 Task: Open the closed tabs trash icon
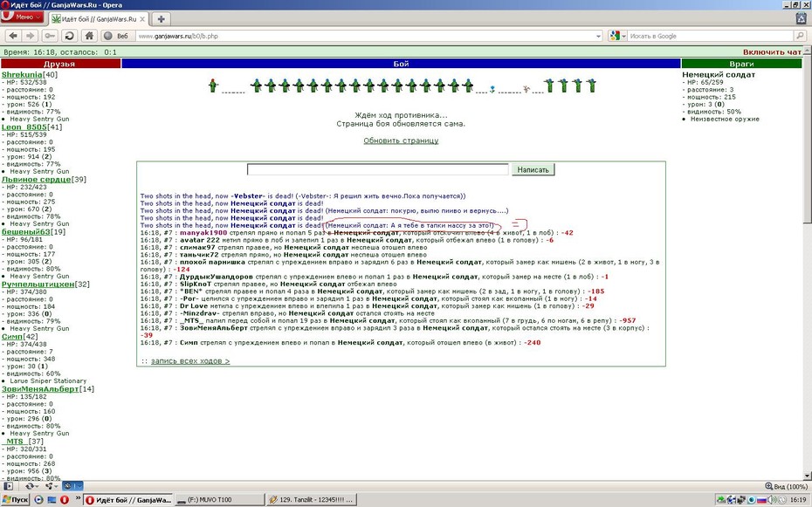(x=802, y=17)
